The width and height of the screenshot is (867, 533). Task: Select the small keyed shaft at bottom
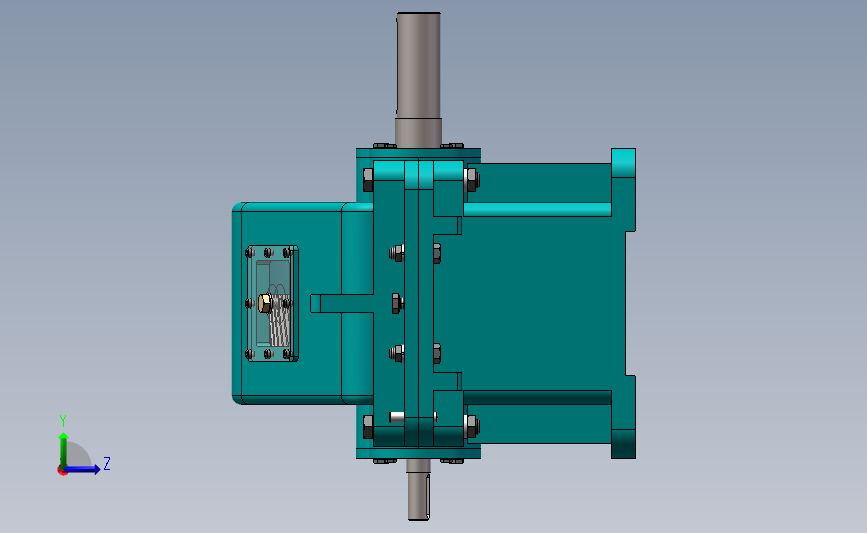point(419,489)
